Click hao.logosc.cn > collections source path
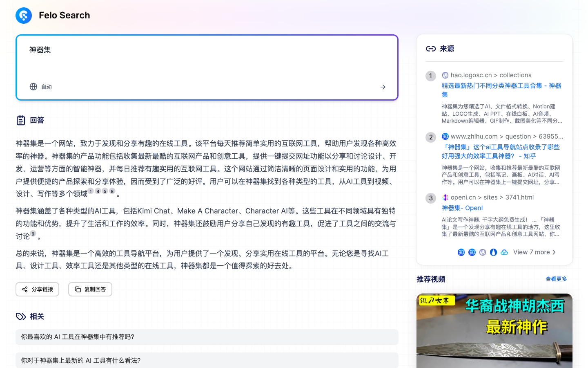Image resolution: width=588 pixels, height=368 pixels. (491, 75)
